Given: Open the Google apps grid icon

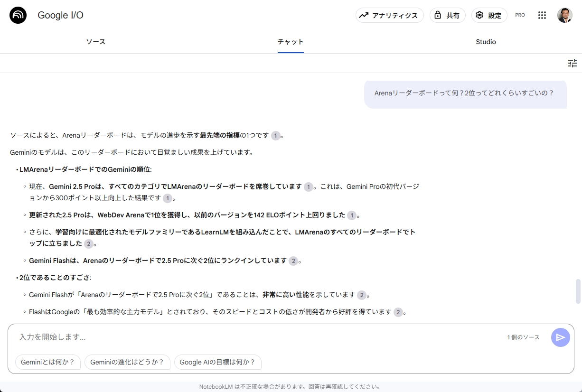Looking at the screenshot, I should click(542, 15).
